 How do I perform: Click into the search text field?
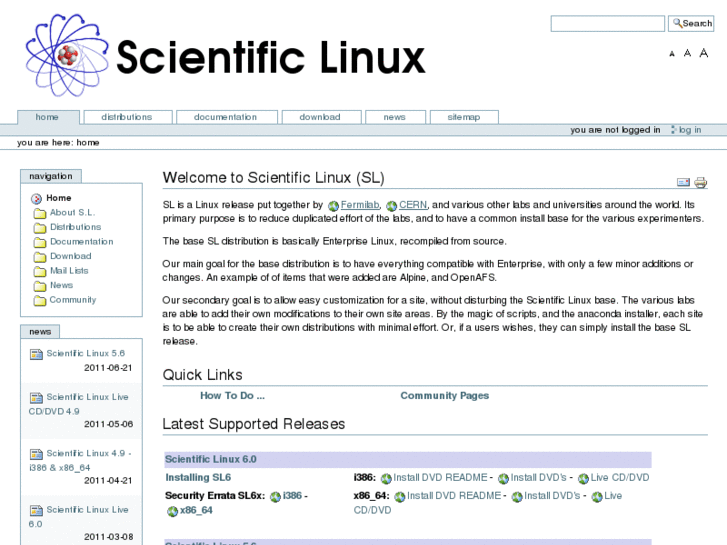tap(607, 23)
